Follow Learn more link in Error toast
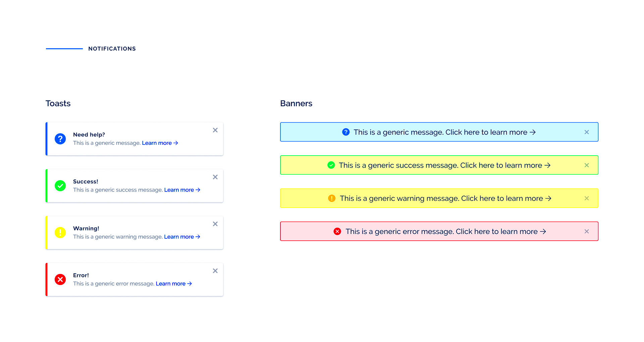Screen dimensions: 644x342 click(x=174, y=284)
